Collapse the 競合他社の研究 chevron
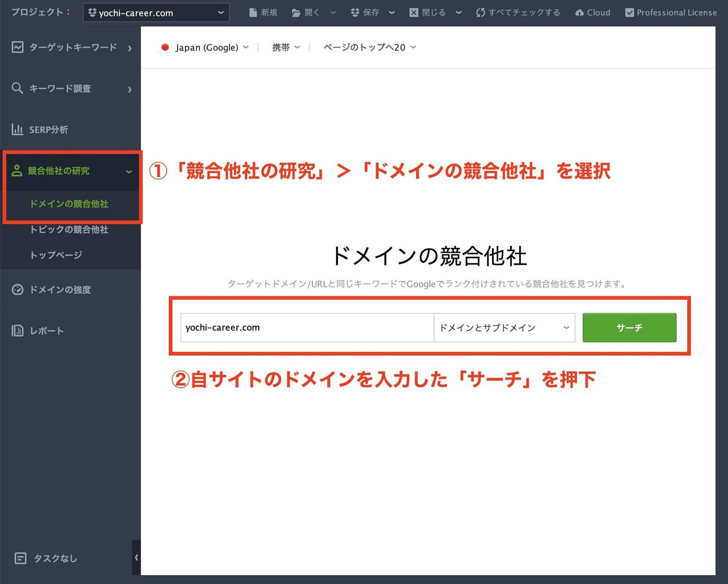This screenshot has width=728, height=584. (129, 172)
